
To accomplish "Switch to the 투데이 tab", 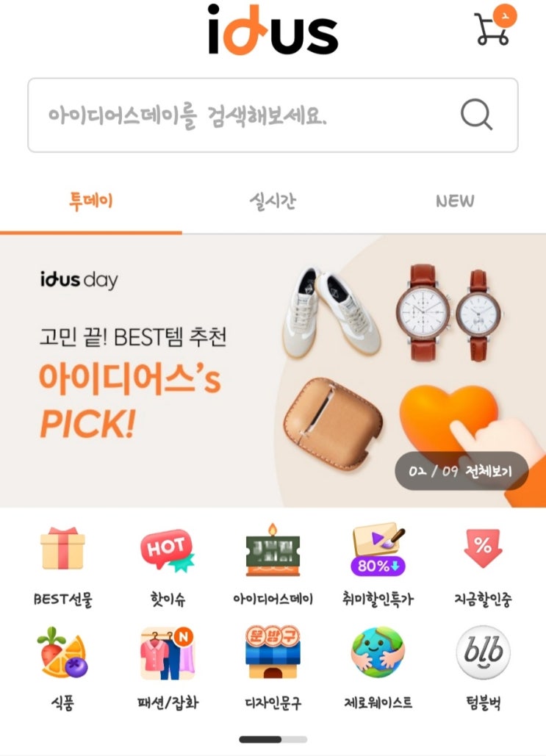I will (90, 201).
